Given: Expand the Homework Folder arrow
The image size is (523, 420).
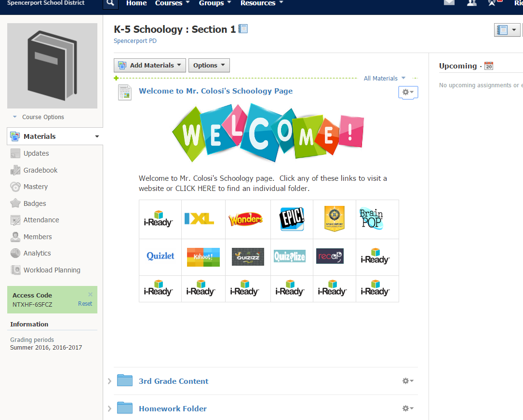Looking at the screenshot, I should 109,408.
